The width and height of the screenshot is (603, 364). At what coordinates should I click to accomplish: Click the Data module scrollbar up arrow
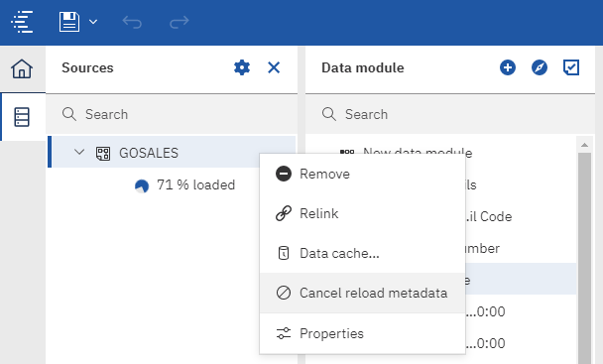click(584, 145)
